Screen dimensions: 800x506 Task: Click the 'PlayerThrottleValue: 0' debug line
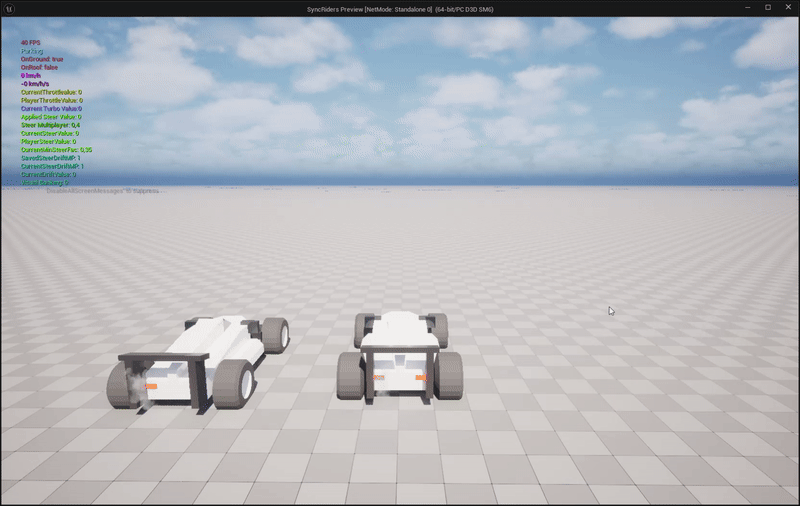52,100
